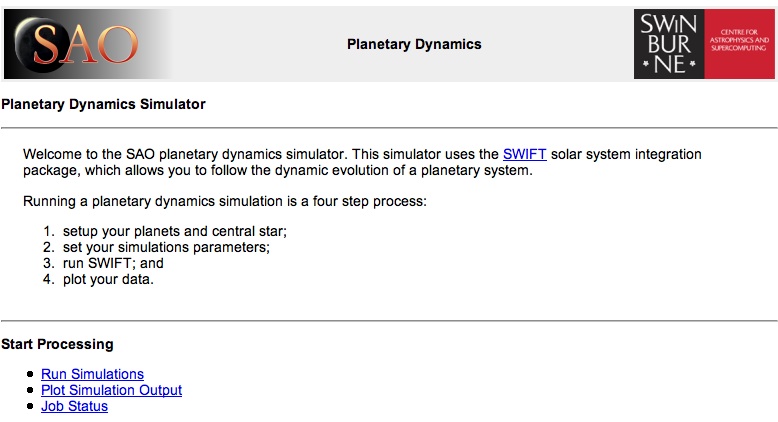Click the Start Processing heading
The image size is (778, 422).
57,344
